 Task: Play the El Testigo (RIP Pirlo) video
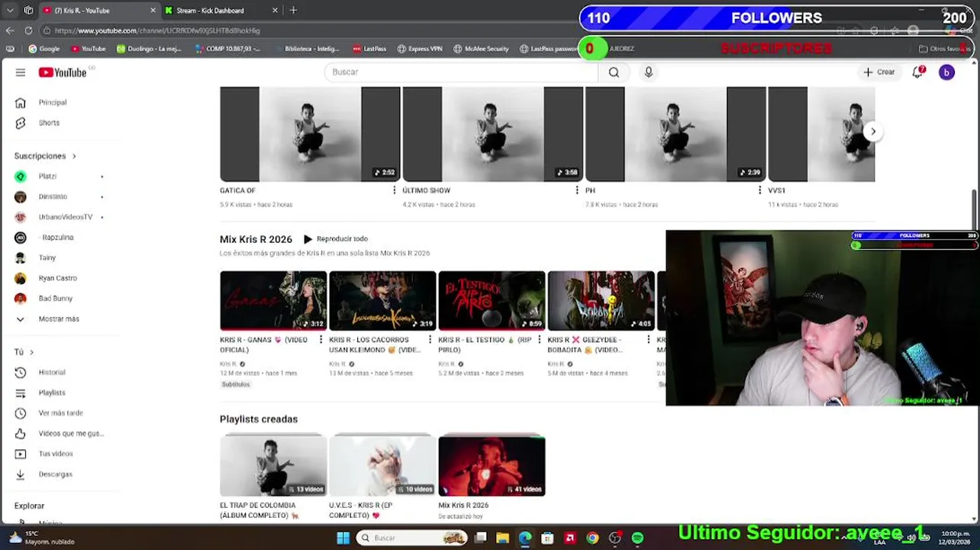click(492, 300)
